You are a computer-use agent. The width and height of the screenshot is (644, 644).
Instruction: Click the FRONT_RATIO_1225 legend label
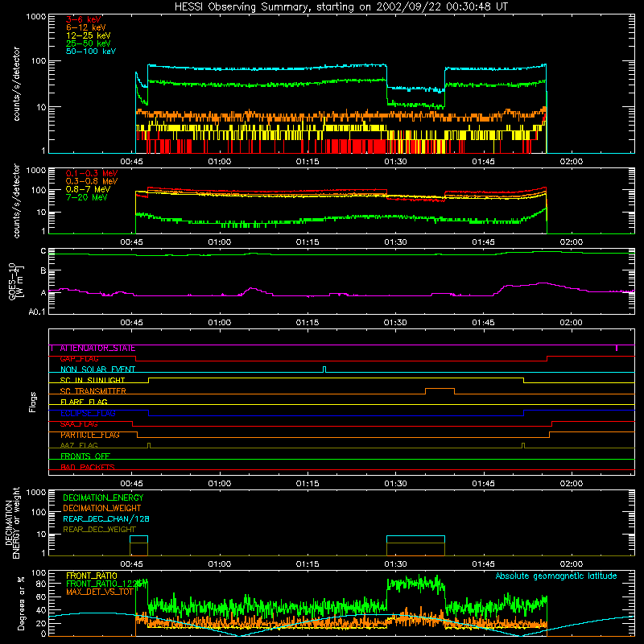[x=105, y=584]
